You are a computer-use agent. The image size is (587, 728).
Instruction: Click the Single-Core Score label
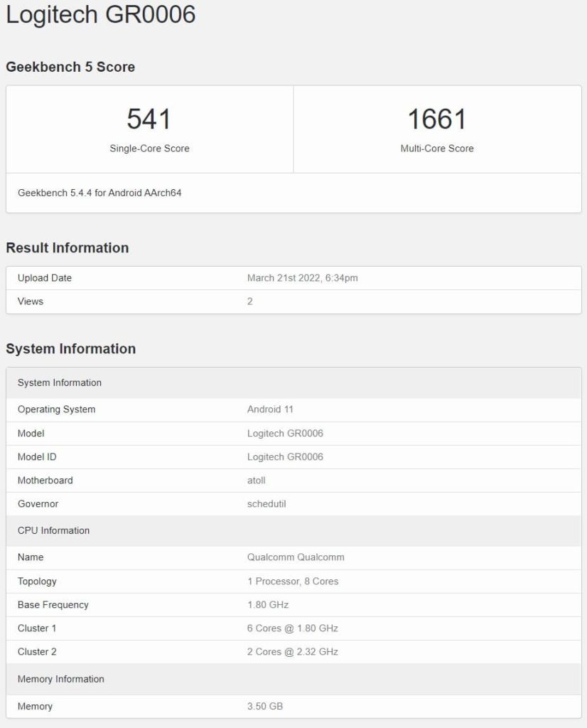(x=149, y=149)
